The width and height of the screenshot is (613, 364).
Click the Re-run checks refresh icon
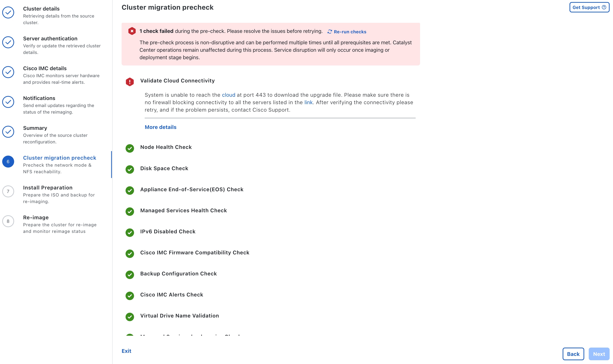[329, 32]
